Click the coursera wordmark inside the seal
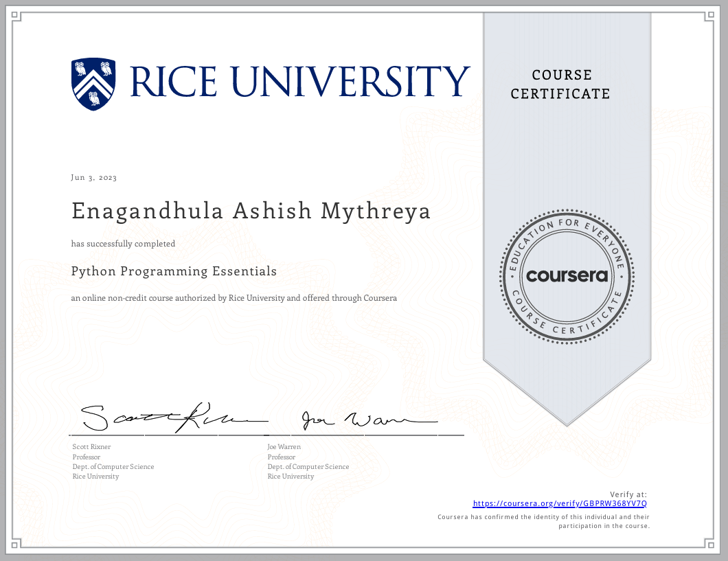Viewport: 728px width, 561px height. click(567, 276)
